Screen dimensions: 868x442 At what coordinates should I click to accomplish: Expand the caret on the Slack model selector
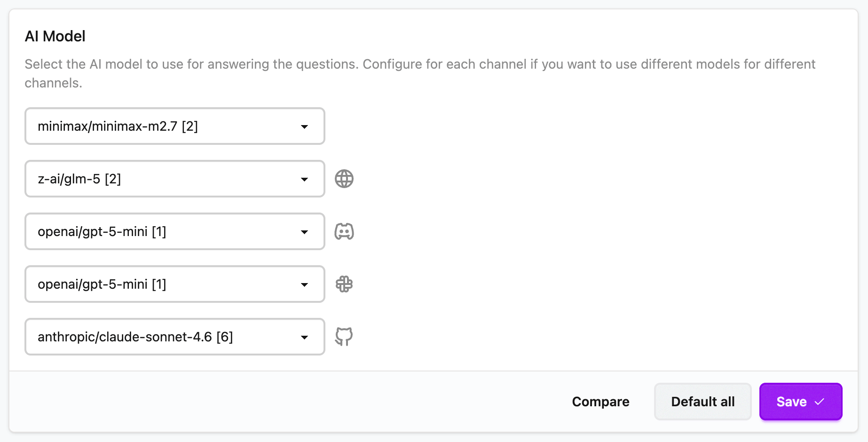point(305,284)
